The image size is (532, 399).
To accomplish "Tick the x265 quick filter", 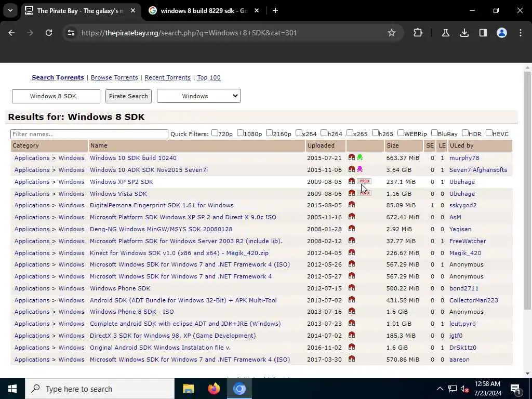I will point(350,132).
